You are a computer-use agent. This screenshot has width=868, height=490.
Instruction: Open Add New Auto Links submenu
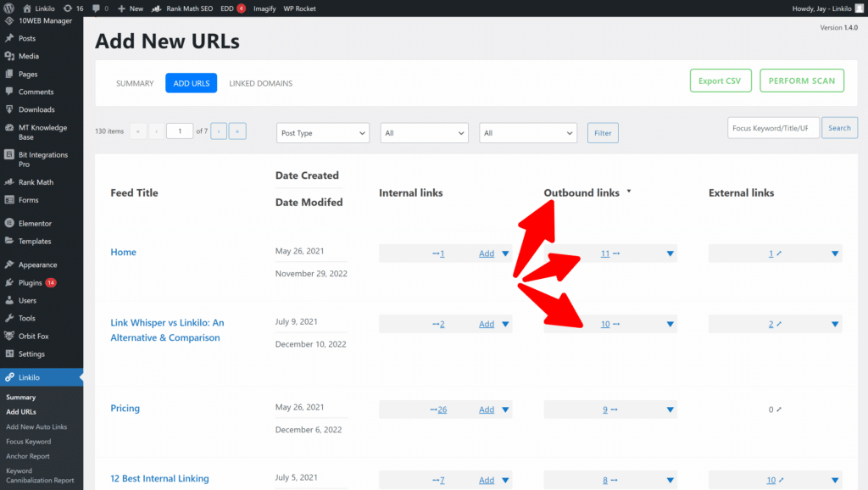[x=36, y=427]
